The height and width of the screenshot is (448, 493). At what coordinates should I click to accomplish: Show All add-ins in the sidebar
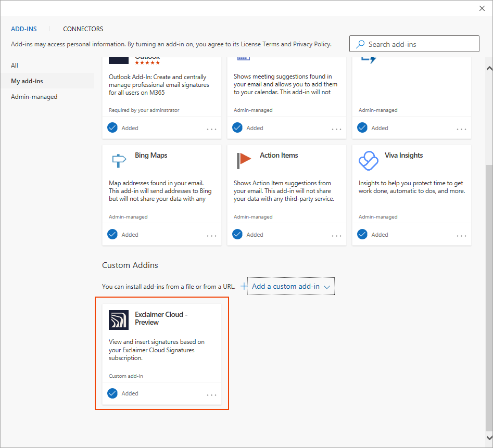[15, 66]
